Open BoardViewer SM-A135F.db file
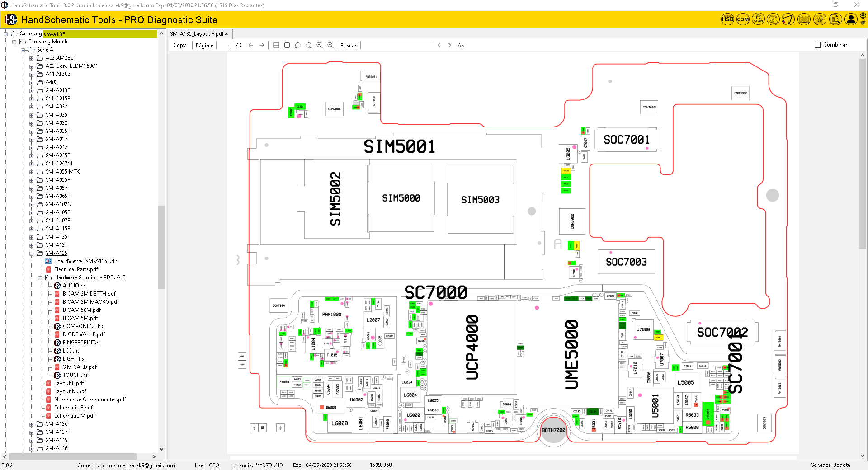The height and width of the screenshot is (470, 868). pyautogui.click(x=85, y=261)
